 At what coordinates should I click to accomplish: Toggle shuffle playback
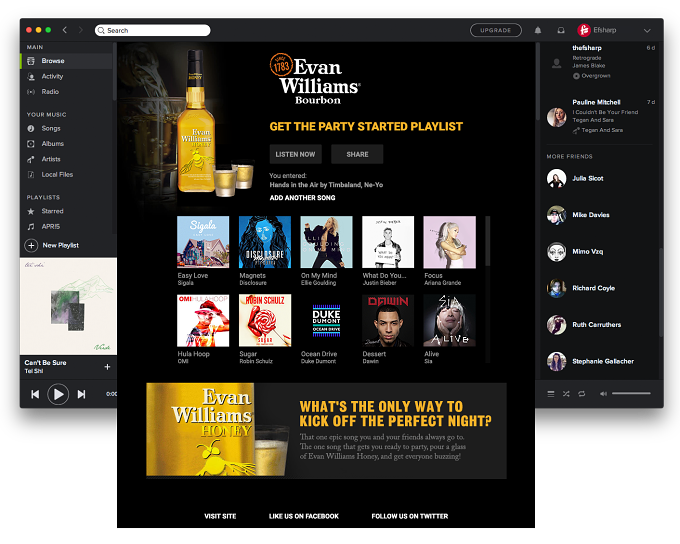click(x=566, y=394)
